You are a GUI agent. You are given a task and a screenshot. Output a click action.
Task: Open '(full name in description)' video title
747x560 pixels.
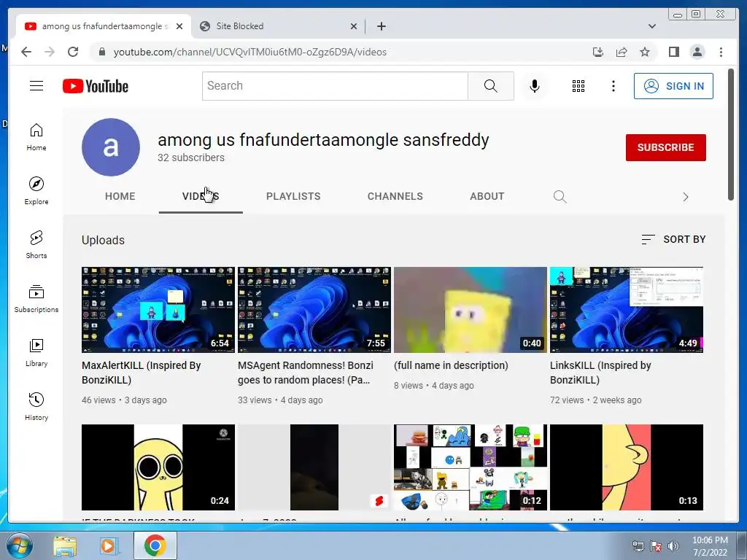[x=451, y=365]
